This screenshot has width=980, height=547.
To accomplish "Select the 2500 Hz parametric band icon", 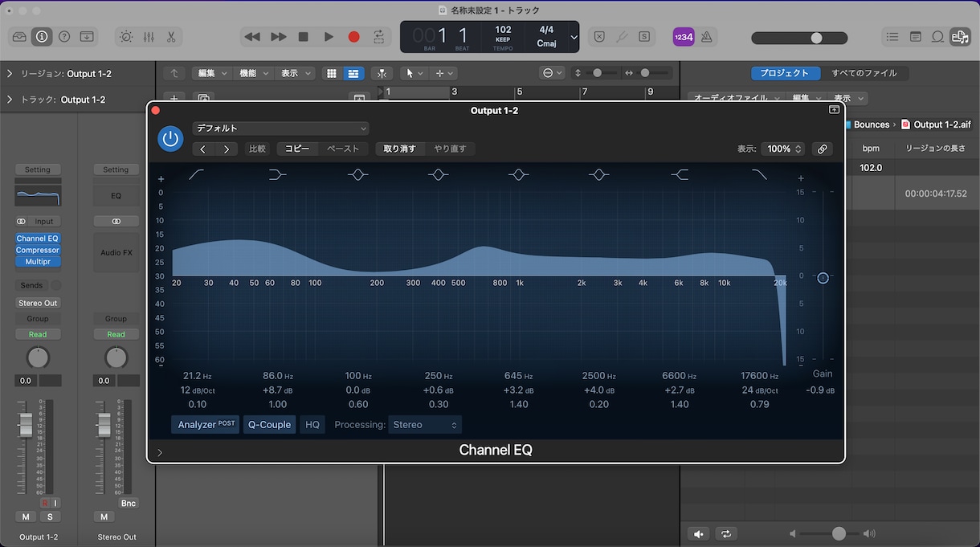I will tap(598, 174).
